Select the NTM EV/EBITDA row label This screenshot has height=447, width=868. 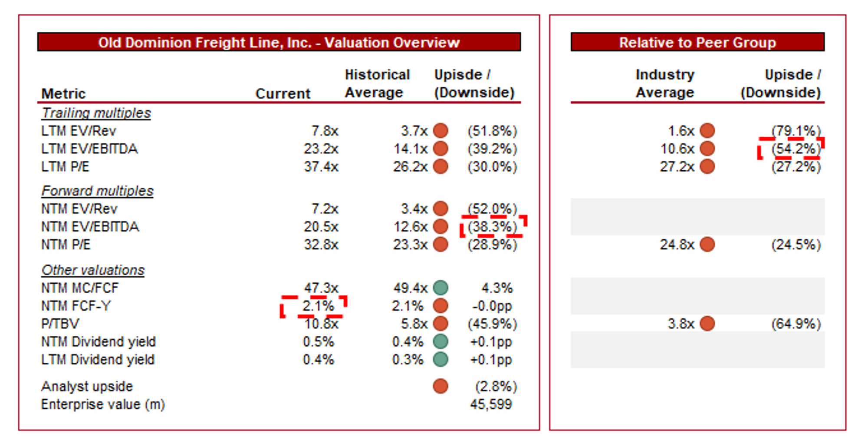[90, 226]
